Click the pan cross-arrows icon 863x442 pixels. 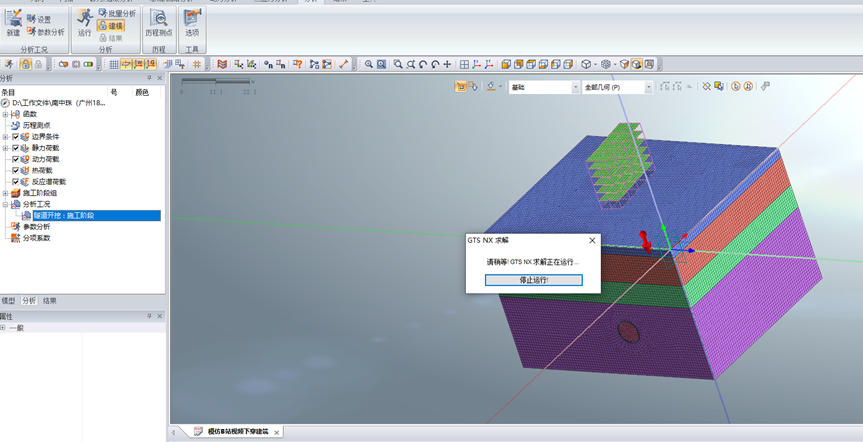[x=447, y=64]
